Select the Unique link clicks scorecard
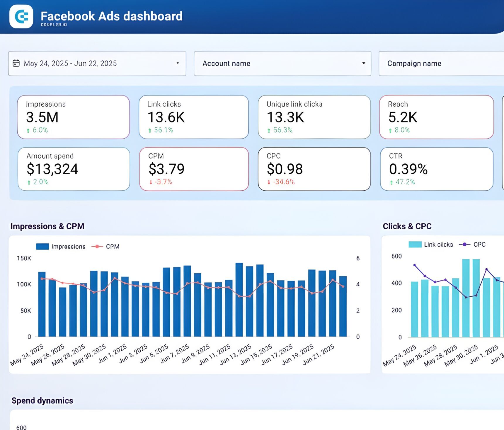 pos(314,117)
